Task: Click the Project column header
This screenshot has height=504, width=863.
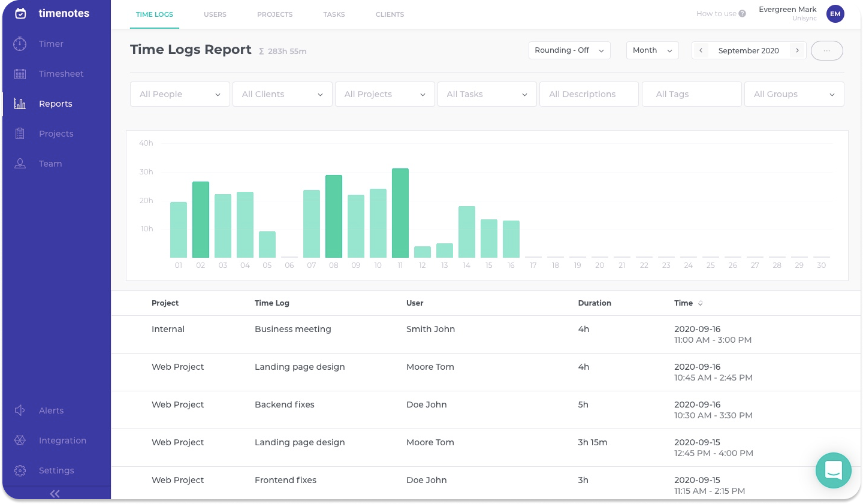Action: (x=165, y=303)
